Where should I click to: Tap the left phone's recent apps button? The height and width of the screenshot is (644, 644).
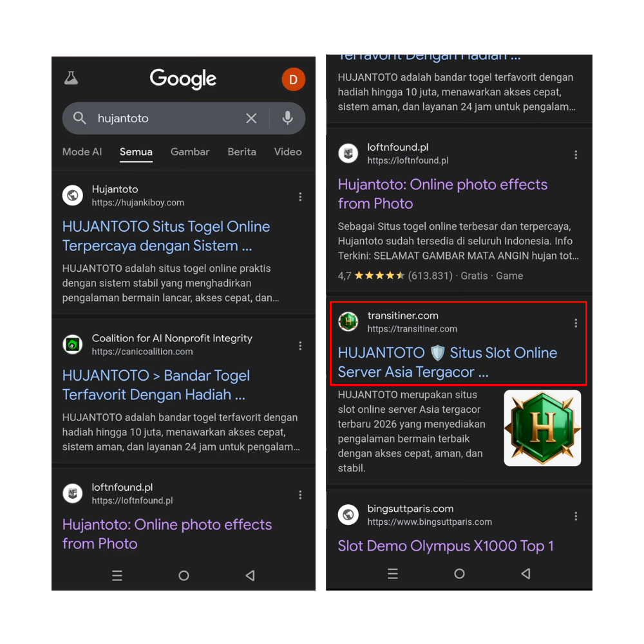click(117, 575)
